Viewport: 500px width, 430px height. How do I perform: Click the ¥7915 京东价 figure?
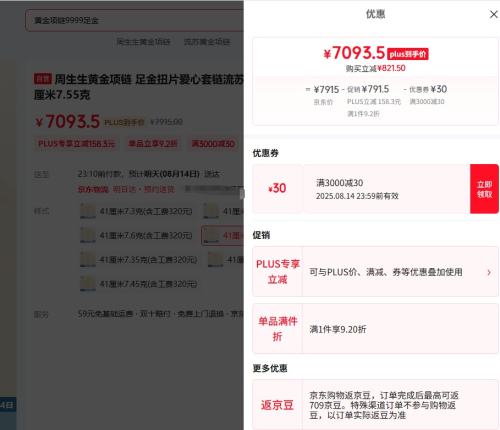326,90
